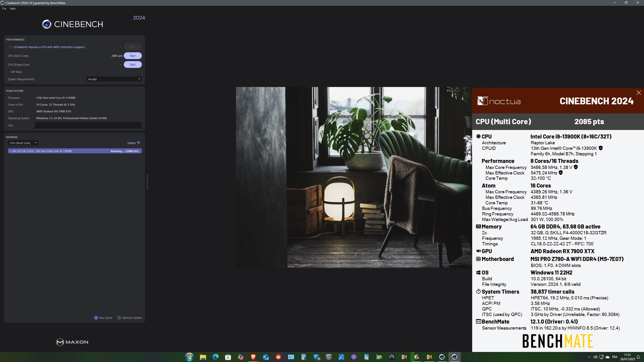The height and width of the screenshot is (362, 644).
Task: Click the Identical System legend dot
Action: (119, 318)
